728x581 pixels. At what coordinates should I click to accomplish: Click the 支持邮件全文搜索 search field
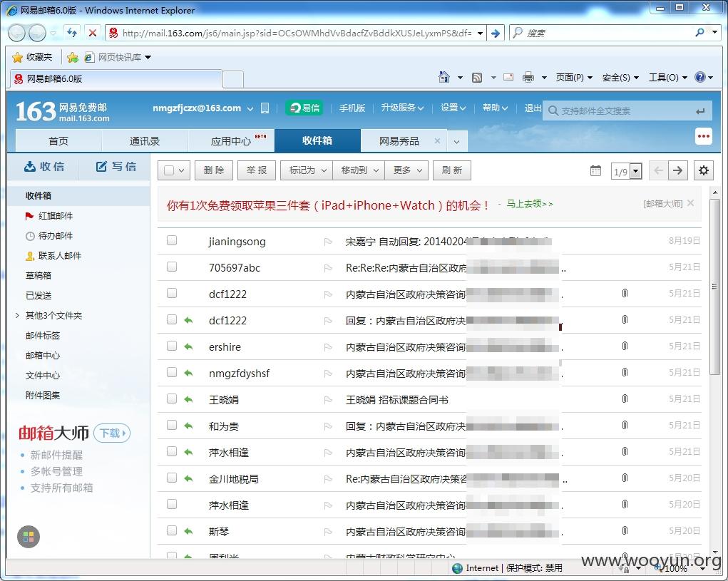click(x=627, y=111)
